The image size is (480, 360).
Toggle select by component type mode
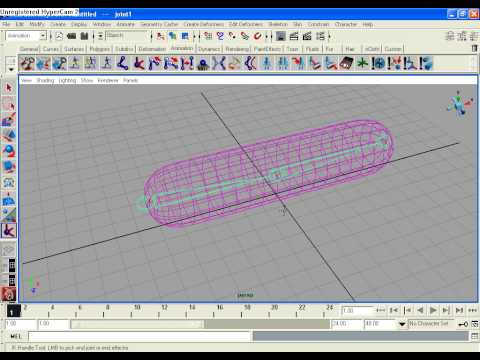pyautogui.click(x=185, y=36)
